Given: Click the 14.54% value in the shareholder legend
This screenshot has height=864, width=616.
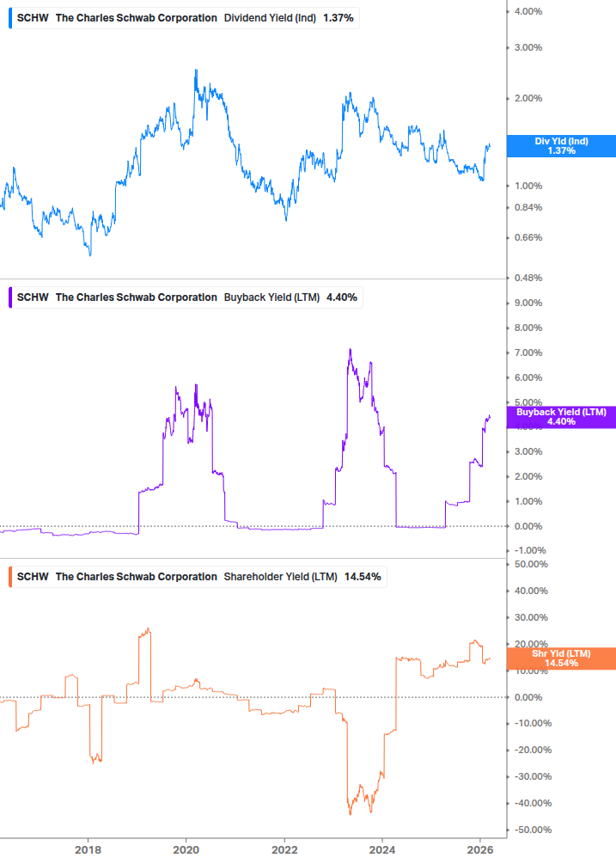Looking at the screenshot, I should 363,577.
